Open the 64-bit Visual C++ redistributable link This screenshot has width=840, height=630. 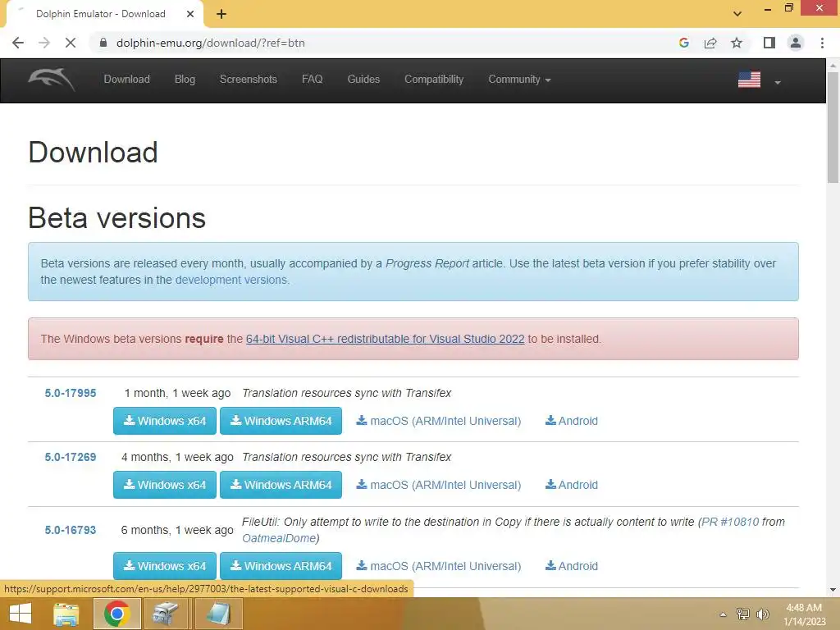click(x=386, y=339)
